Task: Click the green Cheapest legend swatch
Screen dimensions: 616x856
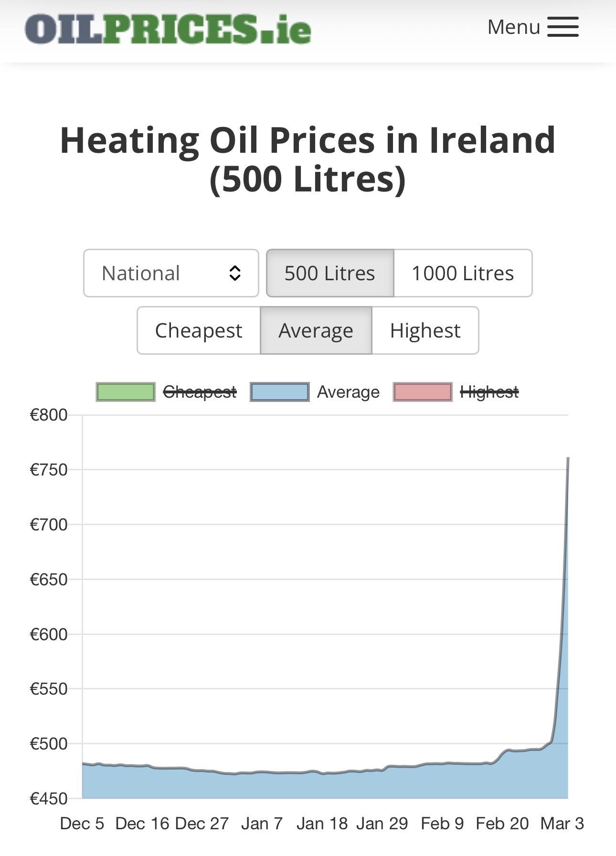Action: click(126, 392)
